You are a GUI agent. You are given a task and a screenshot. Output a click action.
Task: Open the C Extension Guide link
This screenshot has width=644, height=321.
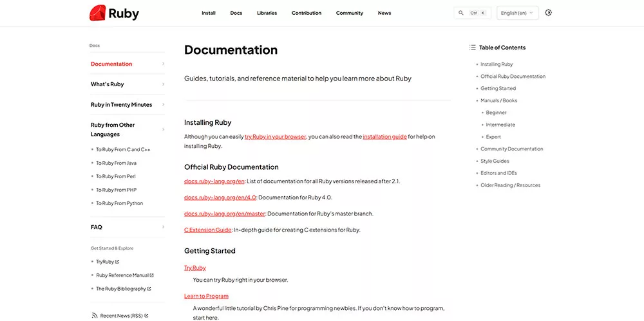pyautogui.click(x=208, y=230)
